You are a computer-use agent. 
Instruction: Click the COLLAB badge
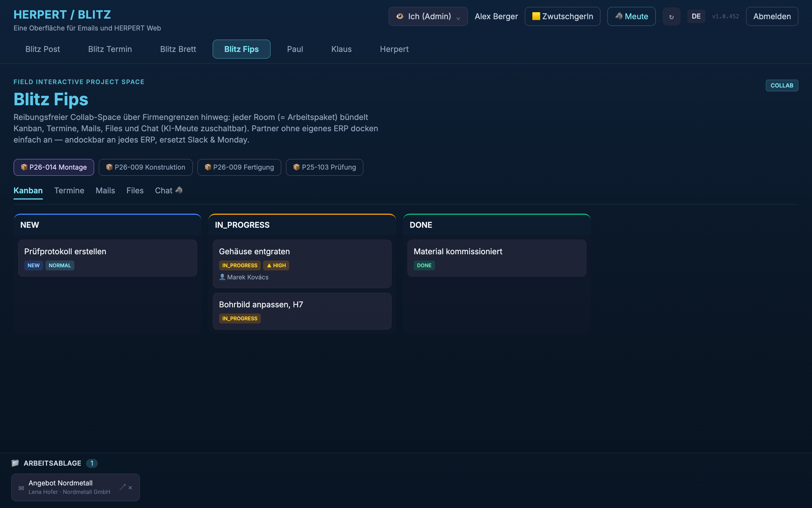pyautogui.click(x=782, y=85)
